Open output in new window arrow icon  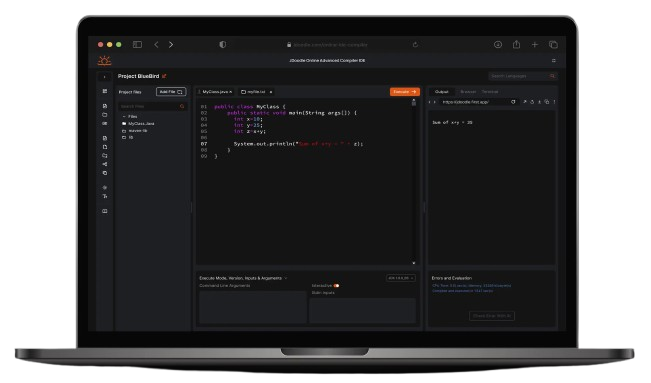(x=524, y=102)
